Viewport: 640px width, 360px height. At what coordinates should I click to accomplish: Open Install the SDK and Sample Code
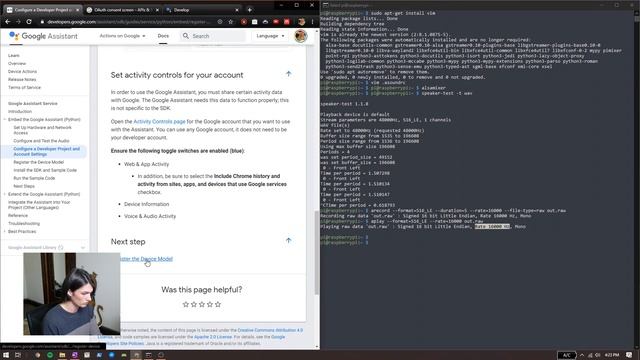point(45,170)
